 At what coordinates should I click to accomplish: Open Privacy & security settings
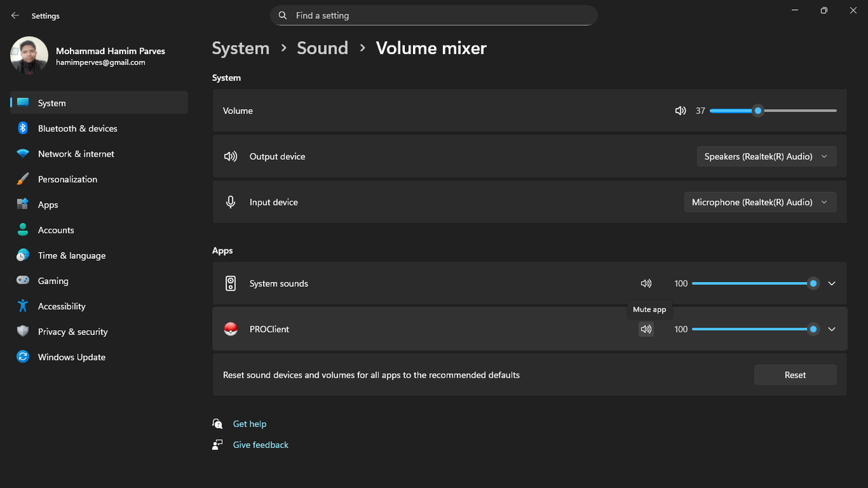pyautogui.click(x=73, y=331)
